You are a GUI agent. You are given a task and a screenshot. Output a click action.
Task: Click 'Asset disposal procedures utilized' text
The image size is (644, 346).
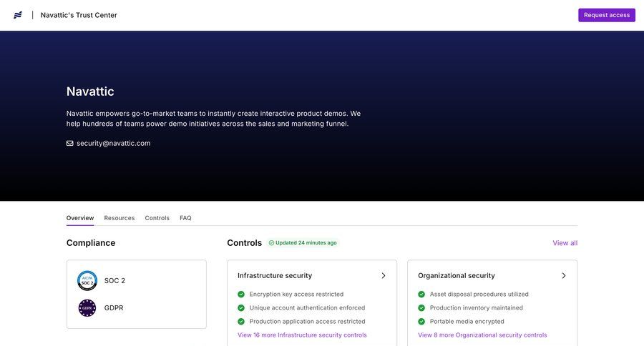(x=479, y=295)
